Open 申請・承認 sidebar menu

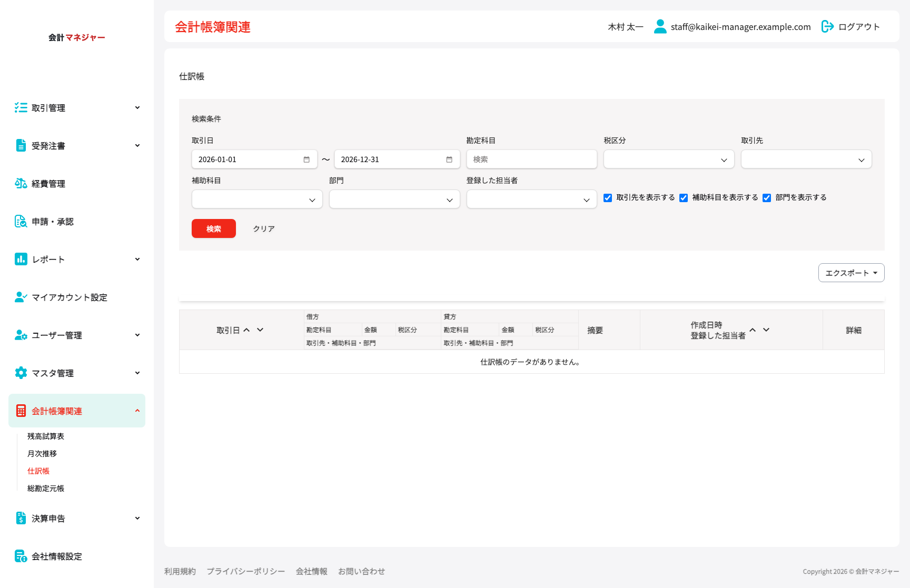[x=77, y=222]
